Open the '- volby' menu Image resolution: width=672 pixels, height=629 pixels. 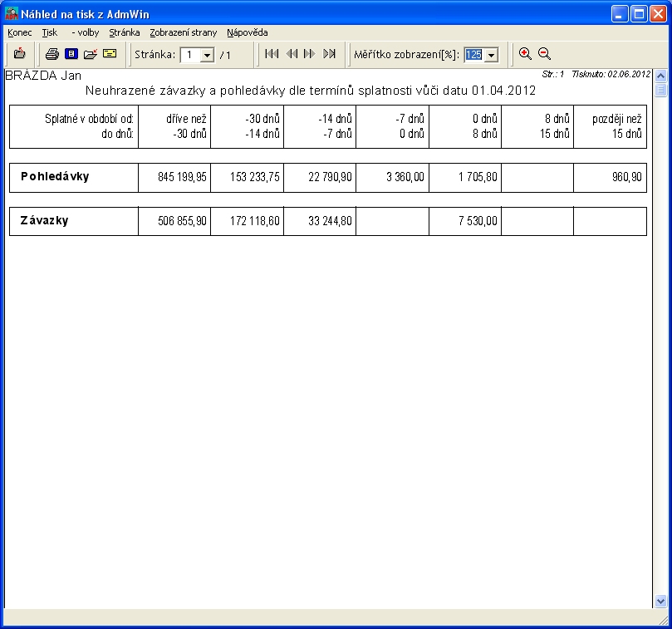[x=86, y=32]
